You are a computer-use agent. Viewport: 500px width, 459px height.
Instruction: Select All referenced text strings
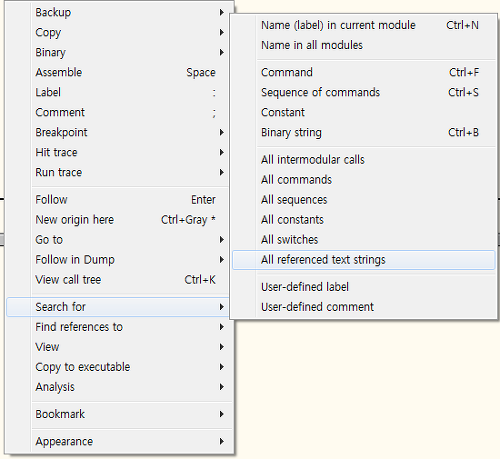(364, 260)
